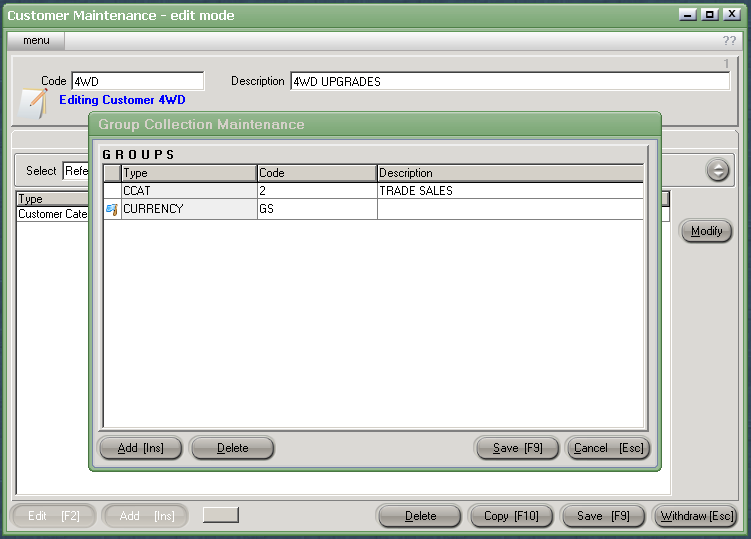Image resolution: width=751 pixels, height=539 pixels.
Task: Click the Modify button
Action: pos(706,231)
